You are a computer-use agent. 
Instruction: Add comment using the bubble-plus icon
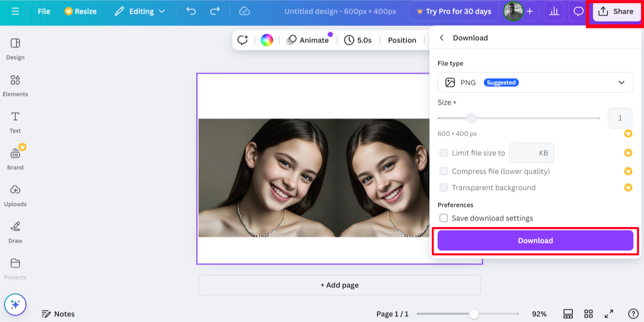pyautogui.click(x=243, y=40)
